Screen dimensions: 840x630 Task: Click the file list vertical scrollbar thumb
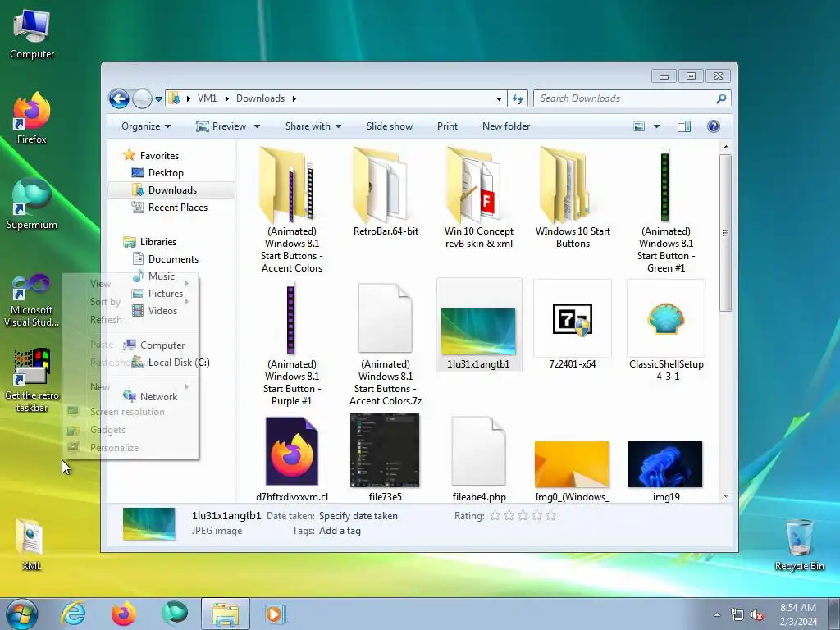click(x=725, y=233)
